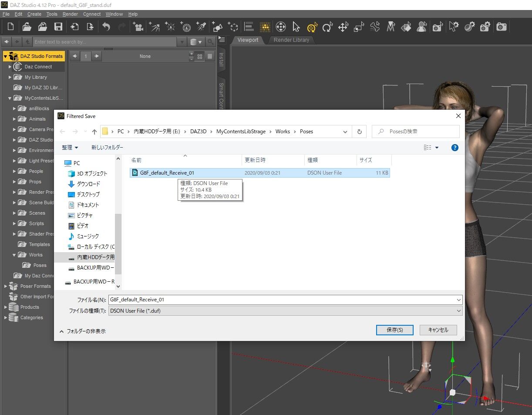Click the yellow brick pattern toolbar icon

[265, 27]
